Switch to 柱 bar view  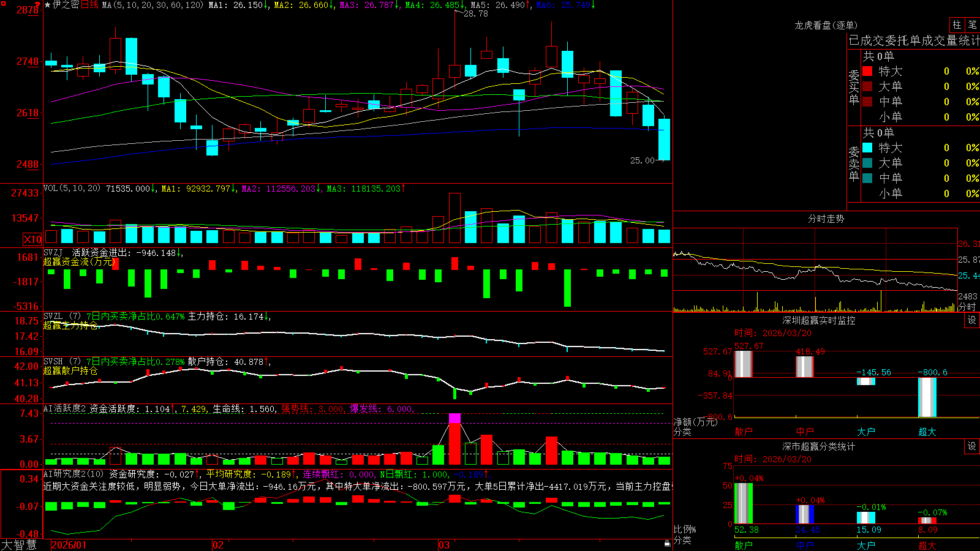(957, 24)
